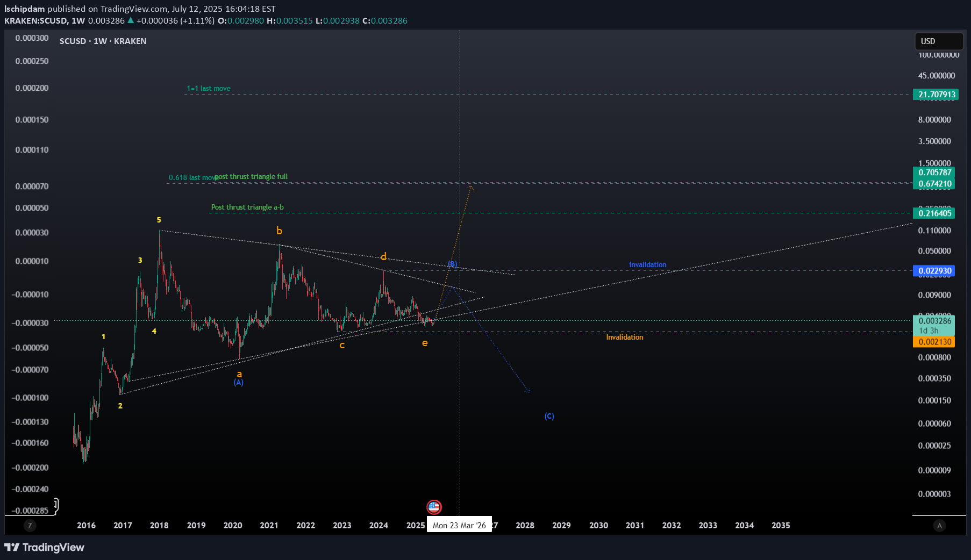Select the 0.674210 price label
This screenshot has height=560, width=971.
(x=934, y=184)
